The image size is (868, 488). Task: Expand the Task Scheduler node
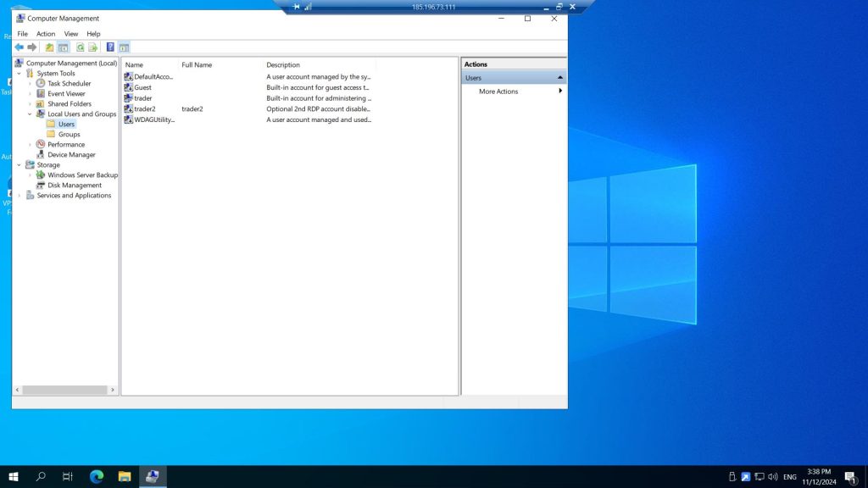coord(30,84)
